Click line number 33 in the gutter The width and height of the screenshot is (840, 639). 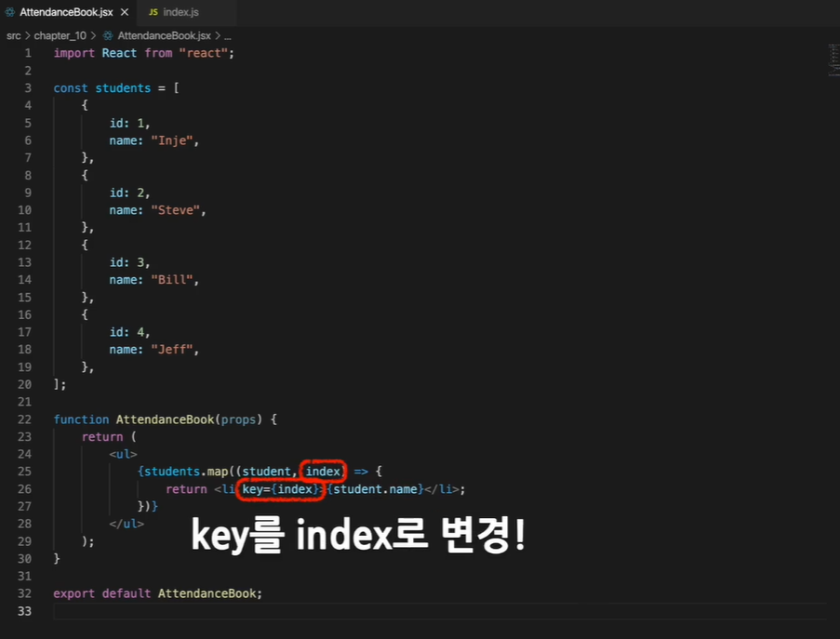tap(24, 611)
